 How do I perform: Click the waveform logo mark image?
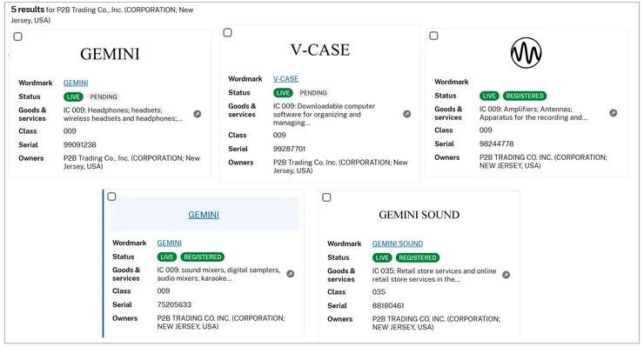pyautogui.click(x=527, y=53)
